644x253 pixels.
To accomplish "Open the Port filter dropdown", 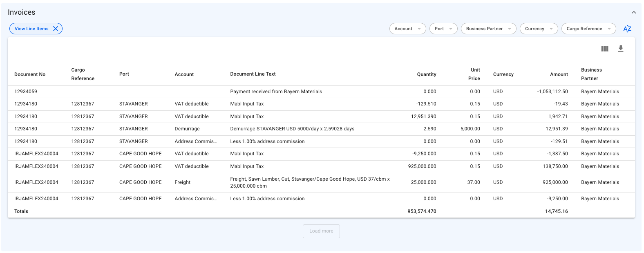I will click(443, 29).
